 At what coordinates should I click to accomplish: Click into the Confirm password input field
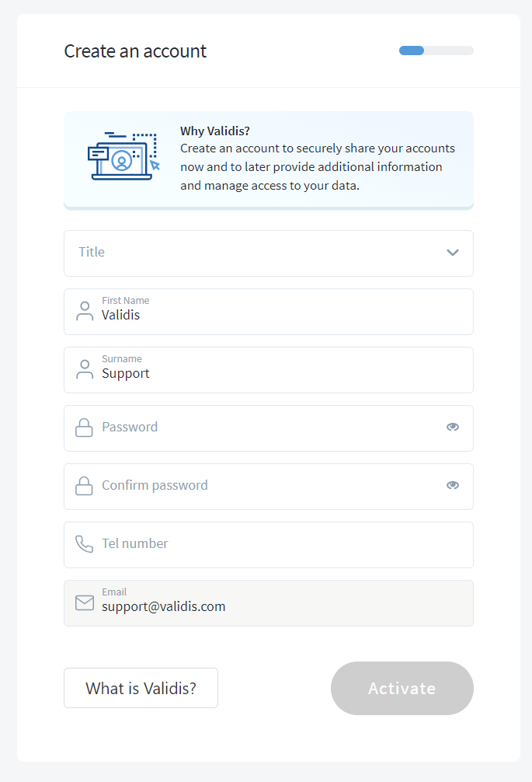pos(269,487)
